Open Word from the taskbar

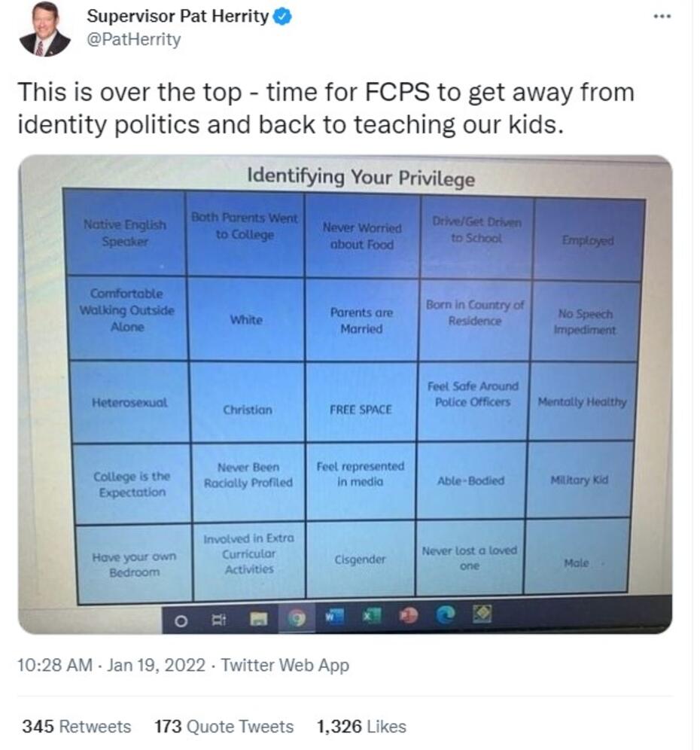334,617
